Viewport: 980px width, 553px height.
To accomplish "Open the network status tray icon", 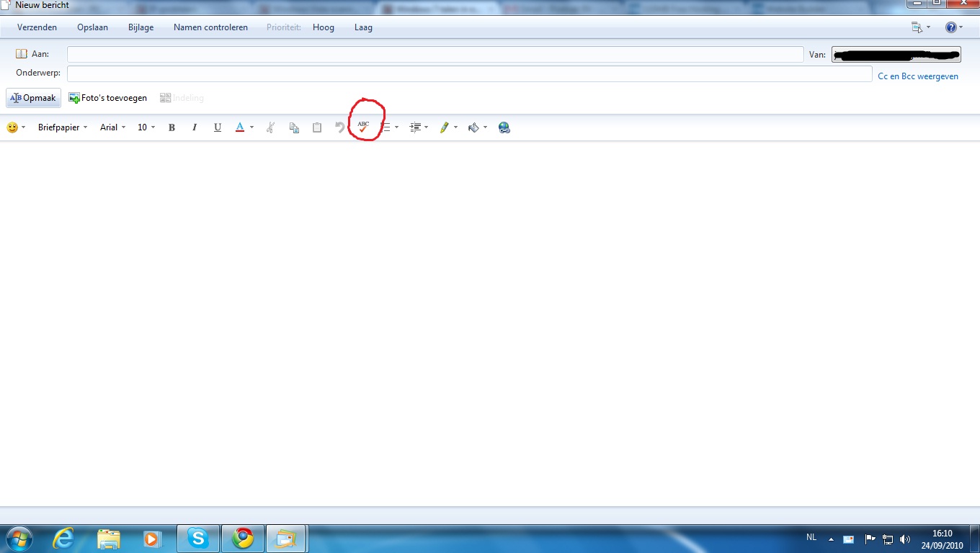I will pyautogui.click(x=888, y=539).
